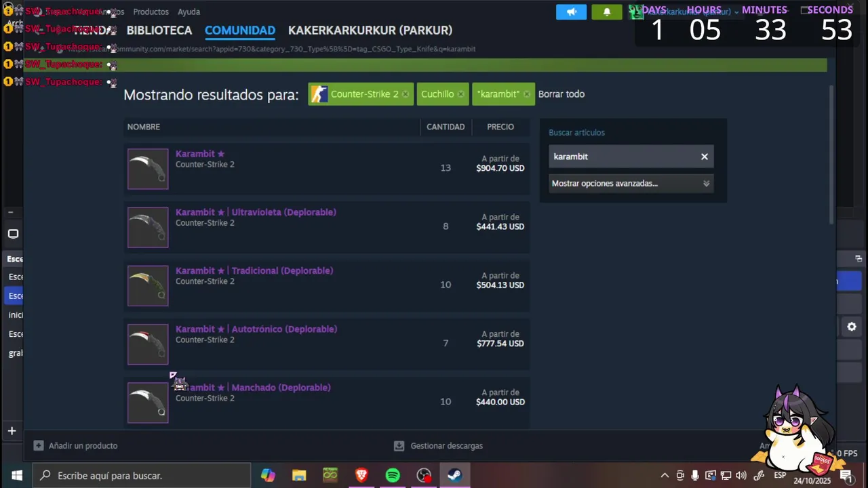Expand Mostrar opciones avanzadas dropdown
The width and height of the screenshot is (868, 488).
631,184
